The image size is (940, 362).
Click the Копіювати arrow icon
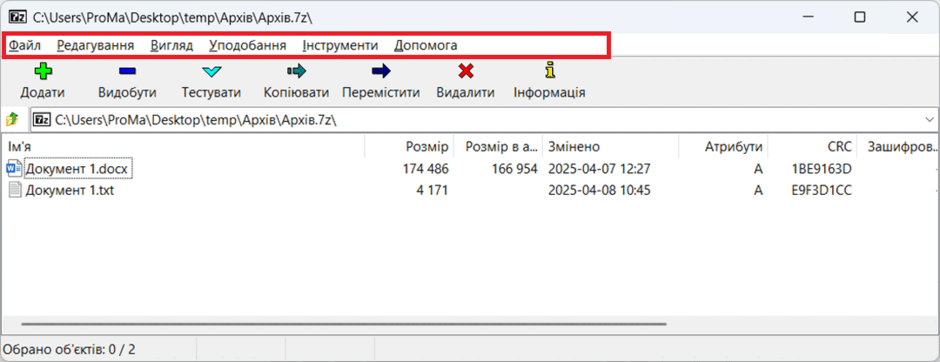(296, 72)
